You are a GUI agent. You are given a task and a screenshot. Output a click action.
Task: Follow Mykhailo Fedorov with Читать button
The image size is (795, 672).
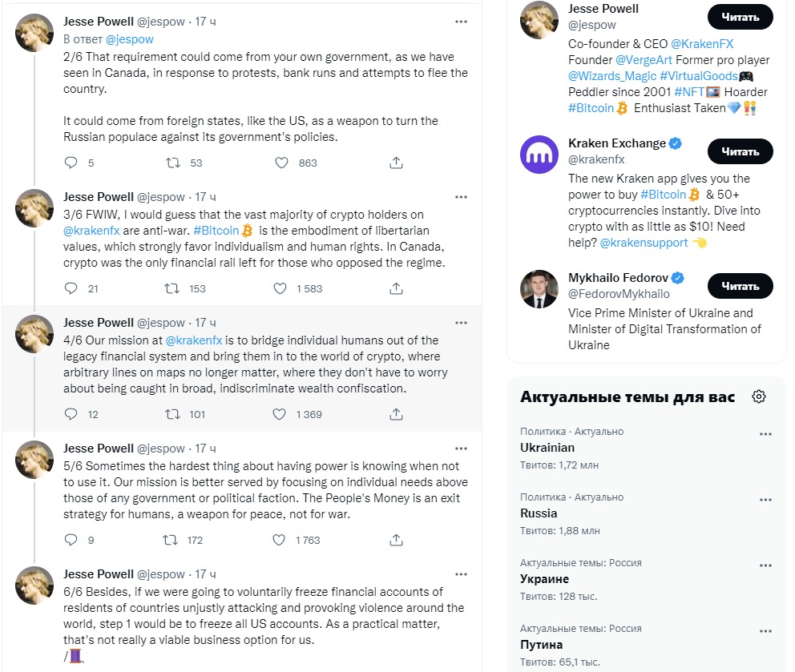click(741, 286)
